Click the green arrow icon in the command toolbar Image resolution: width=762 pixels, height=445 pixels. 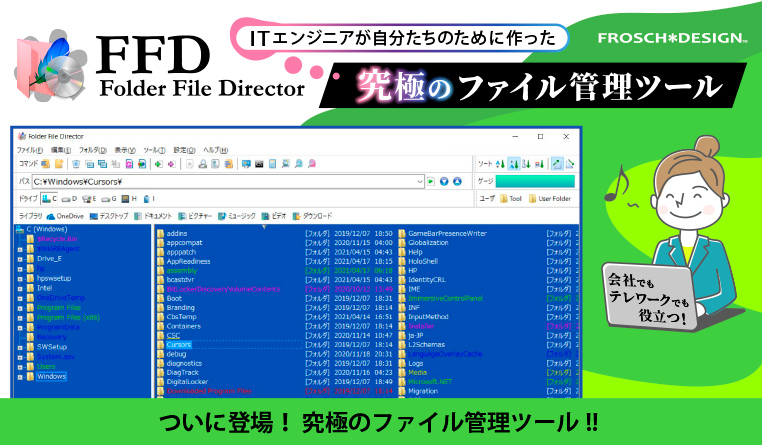pyautogui.click(x=158, y=164)
